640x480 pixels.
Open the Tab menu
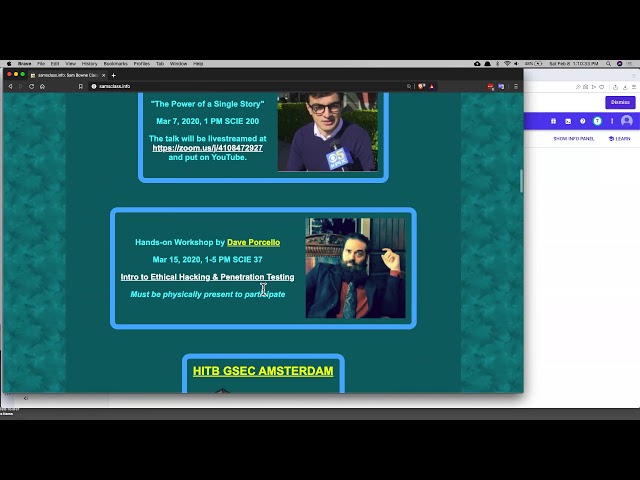(x=160, y=64)
